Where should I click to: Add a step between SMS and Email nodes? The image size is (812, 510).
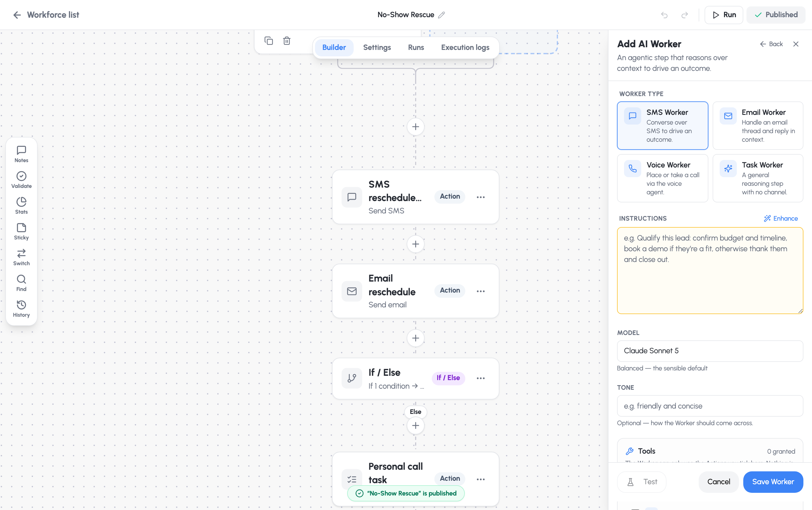[x=415, y=244]
